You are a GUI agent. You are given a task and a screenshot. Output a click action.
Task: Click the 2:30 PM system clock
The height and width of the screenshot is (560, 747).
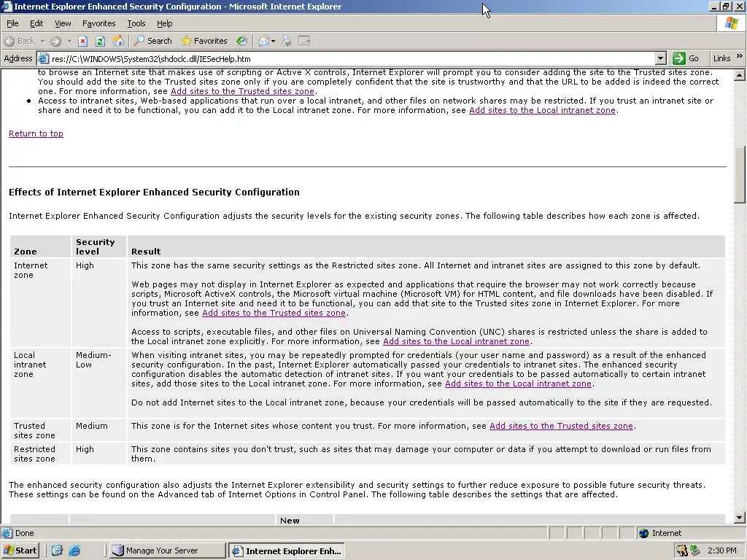click(x=721, y=551)
